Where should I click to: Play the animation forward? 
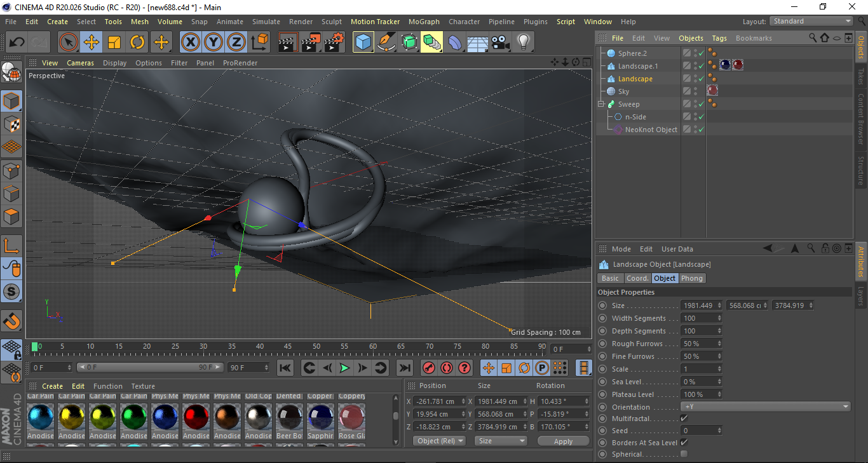pyautogui.click(x=344, y=368)
